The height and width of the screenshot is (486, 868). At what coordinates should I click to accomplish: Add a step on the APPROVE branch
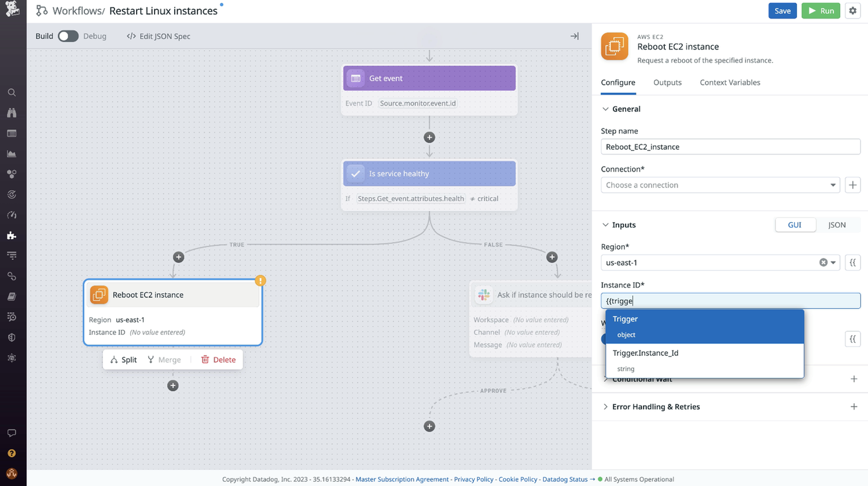pos(429,426)
